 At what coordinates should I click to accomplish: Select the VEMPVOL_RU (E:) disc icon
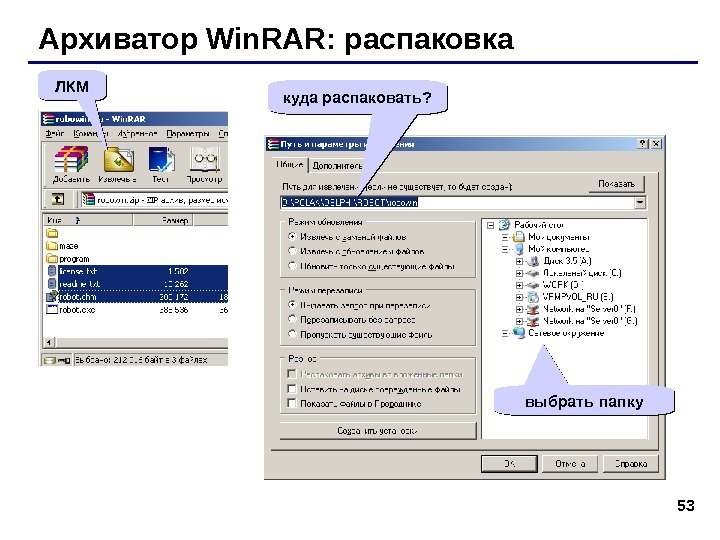click(533, 297)
